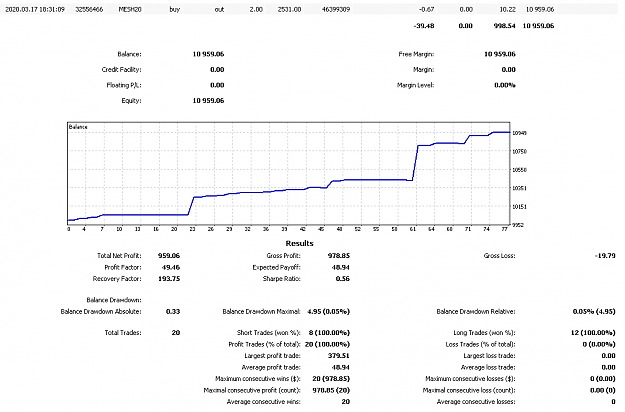This screenshot has height=412, width=625.
Task: Click the 'Floating P/L:' label
Action: (x=124, y=85)
